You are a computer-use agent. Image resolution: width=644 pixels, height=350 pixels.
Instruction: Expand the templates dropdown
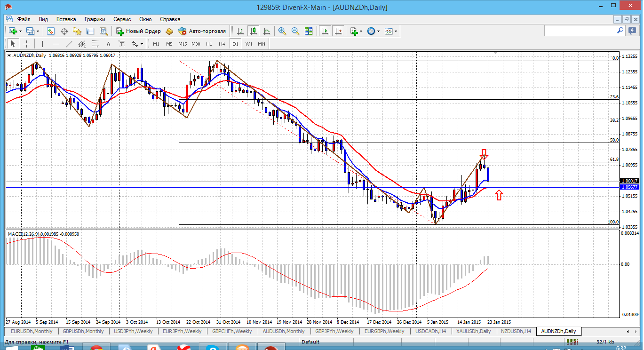click(396, 31)
